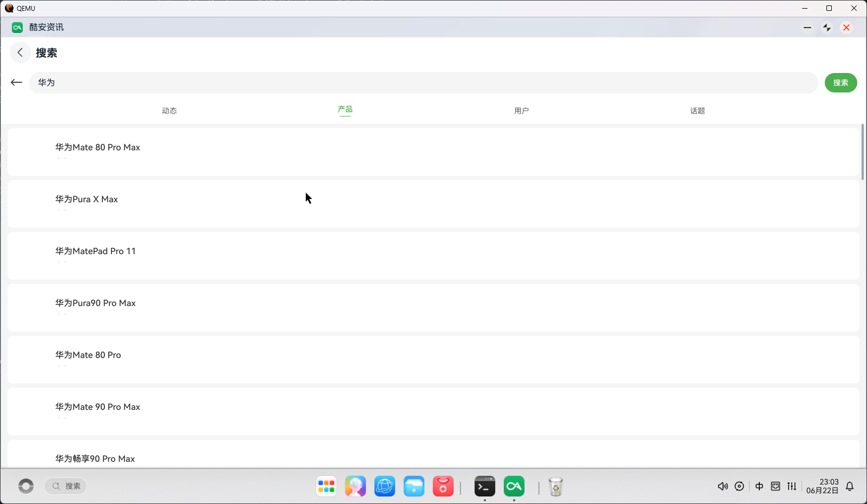Open the red app store bag icon

443,487
